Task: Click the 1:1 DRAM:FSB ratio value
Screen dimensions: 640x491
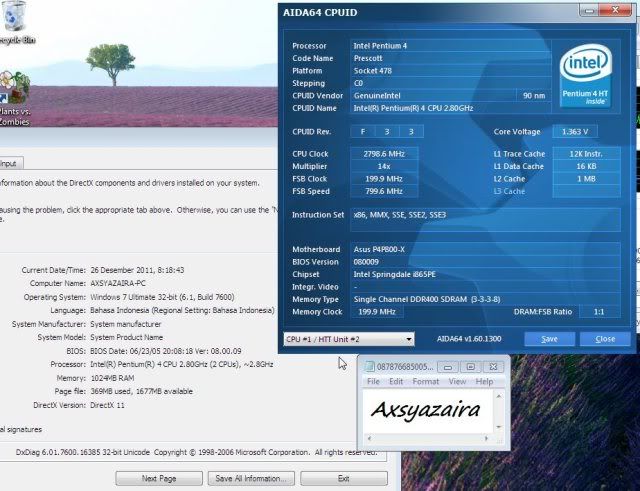Action: [x=599, y=312]
